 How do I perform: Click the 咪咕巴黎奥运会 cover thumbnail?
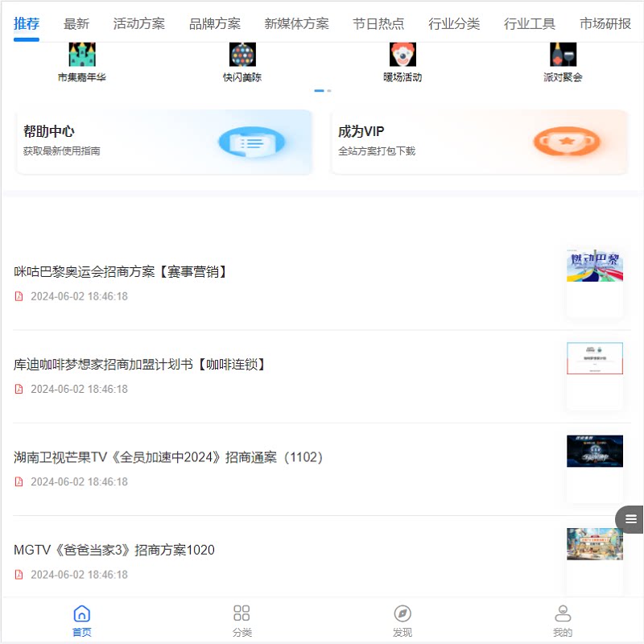(595, 266)
